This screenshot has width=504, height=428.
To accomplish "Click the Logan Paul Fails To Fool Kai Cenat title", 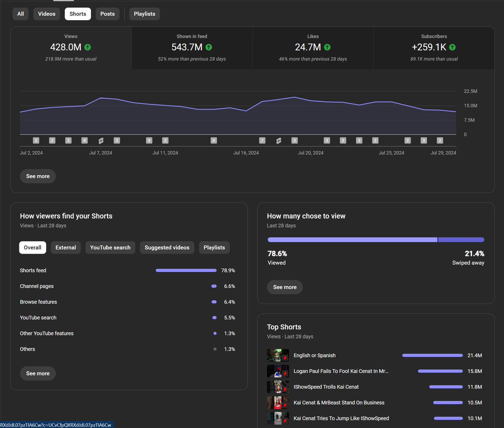I will [341, 371].
